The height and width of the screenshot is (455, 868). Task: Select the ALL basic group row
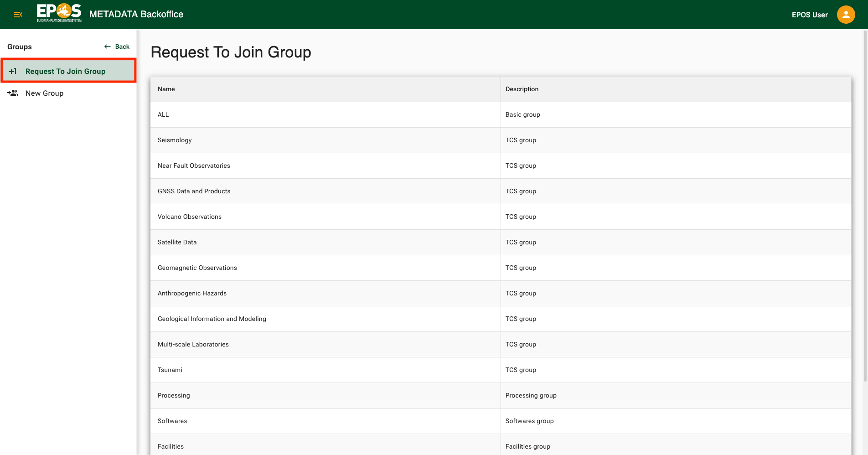tap(325, 114)
